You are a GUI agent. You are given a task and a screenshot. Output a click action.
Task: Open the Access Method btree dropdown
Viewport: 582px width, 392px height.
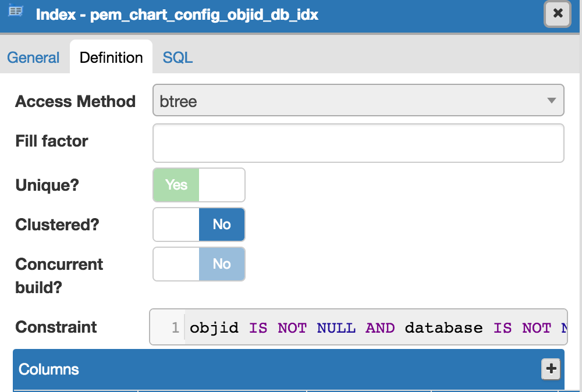pyautogui.click(x=349, y=101)
